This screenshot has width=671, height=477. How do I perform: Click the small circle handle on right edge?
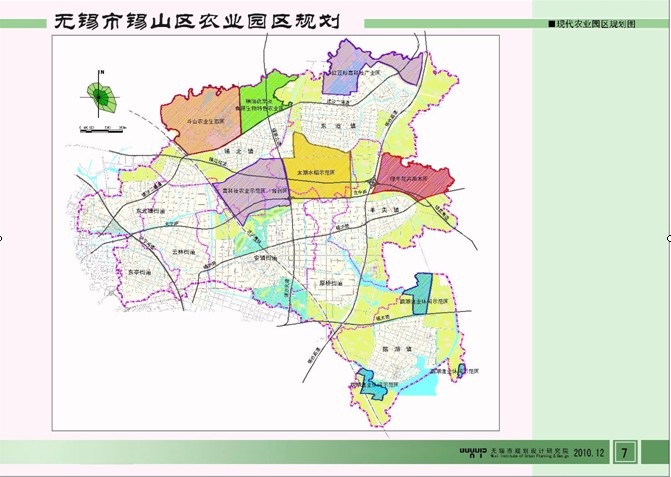[668, 238]
